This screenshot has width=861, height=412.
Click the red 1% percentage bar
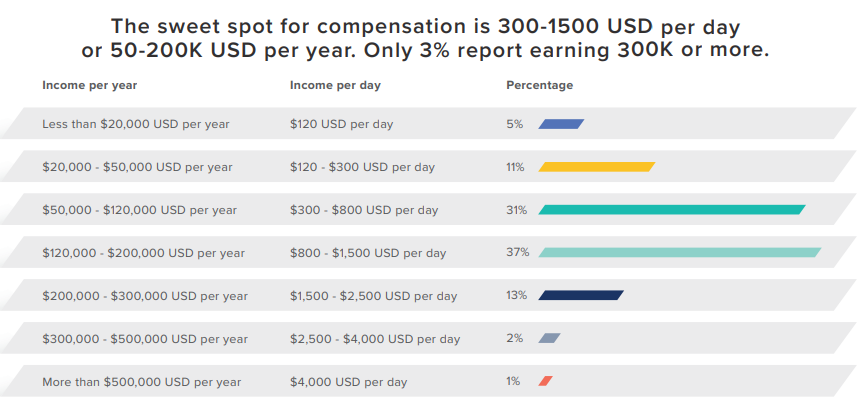pos(545,381)
